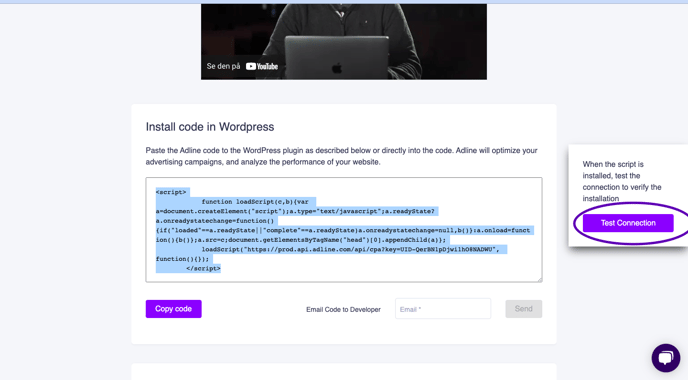
Task: Click the video thumbnail with laptop
Action: pos(344,42)
